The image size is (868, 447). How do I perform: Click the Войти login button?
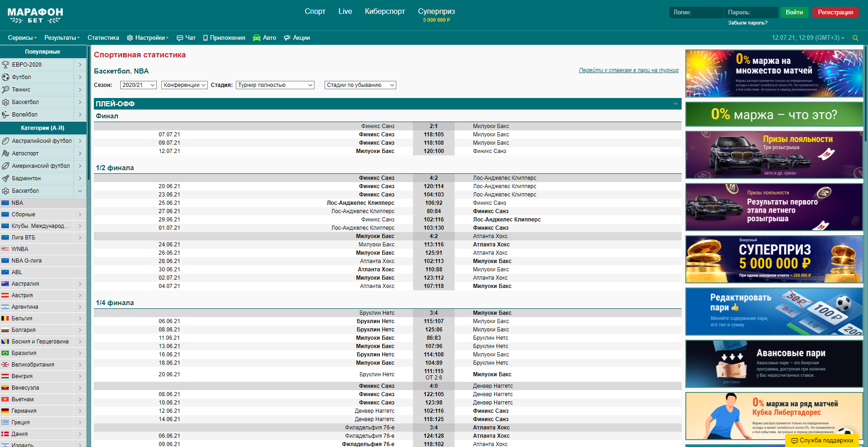pyautogui.click(x=794, y=12)
